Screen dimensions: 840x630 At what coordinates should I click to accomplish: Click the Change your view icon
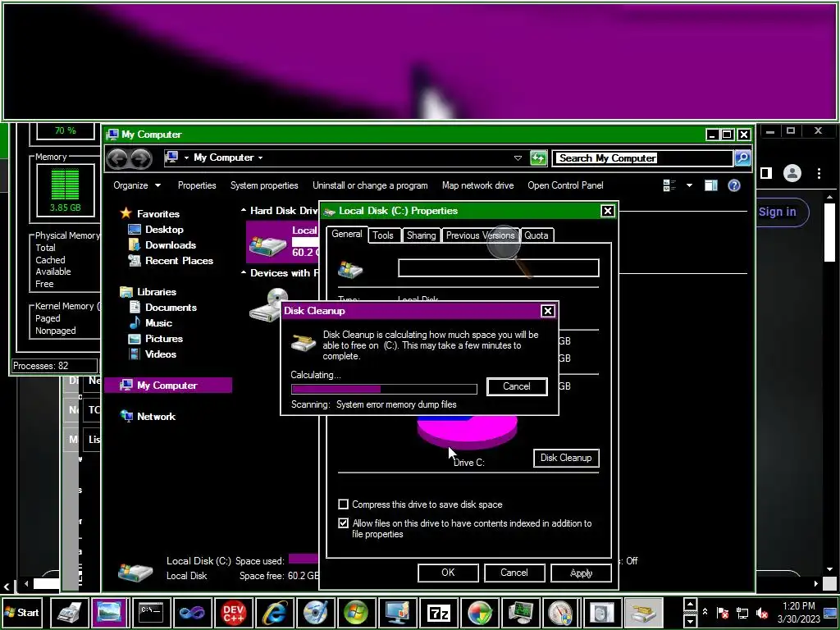click(x=669, y=185)
